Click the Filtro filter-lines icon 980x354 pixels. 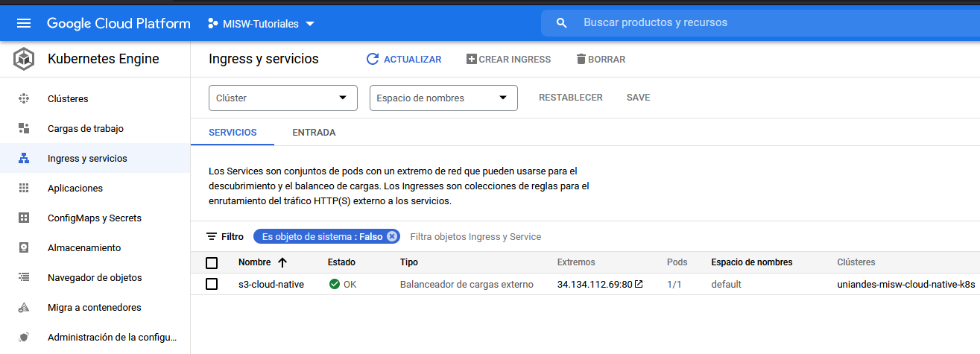tap(212, 236)
